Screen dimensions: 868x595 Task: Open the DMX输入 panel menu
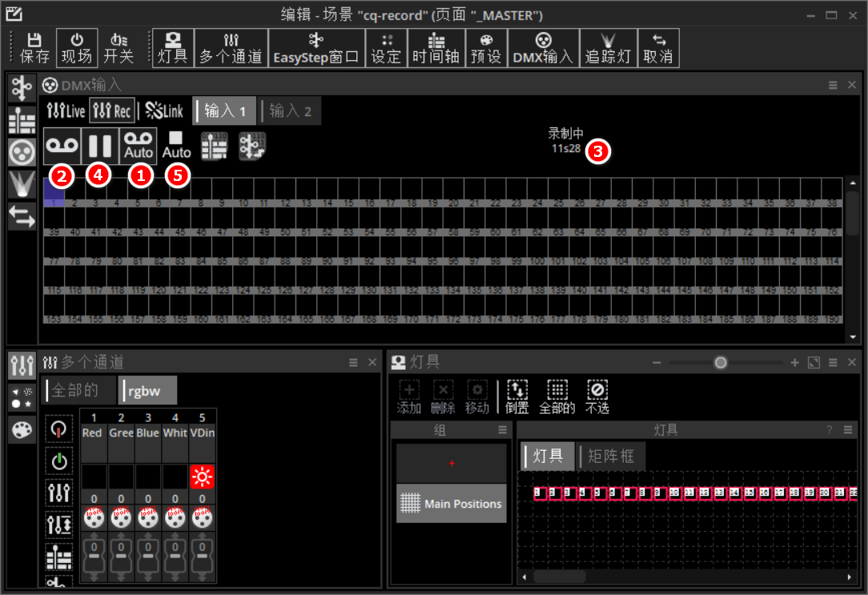[833, 85]
